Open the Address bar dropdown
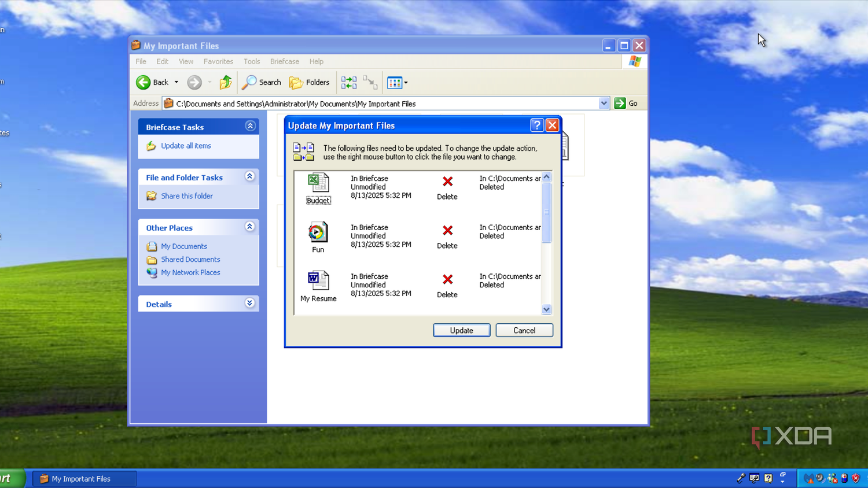The width and height of the screenshot is (868, 488). point(604,103)
